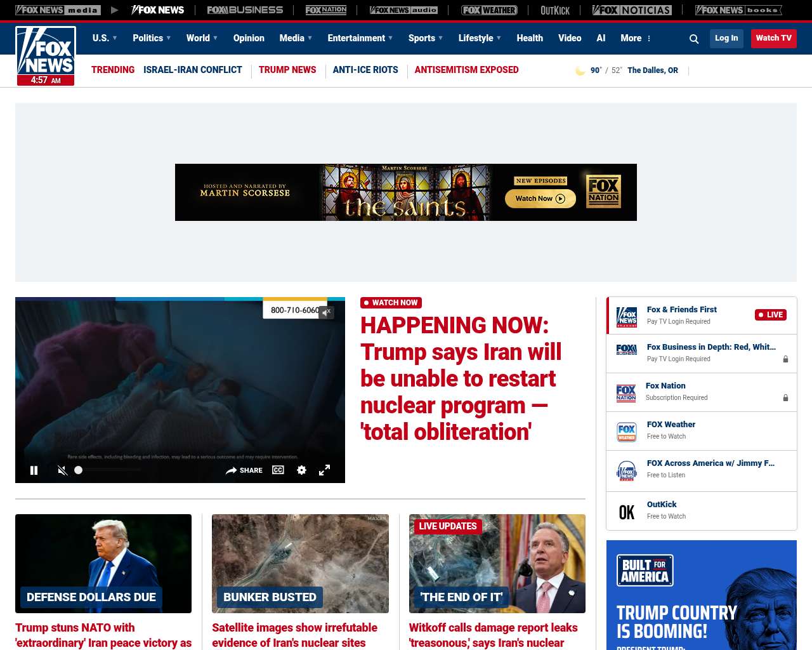
Task: Open Fox News Books logo in top bar
Action: coord(738,10)
